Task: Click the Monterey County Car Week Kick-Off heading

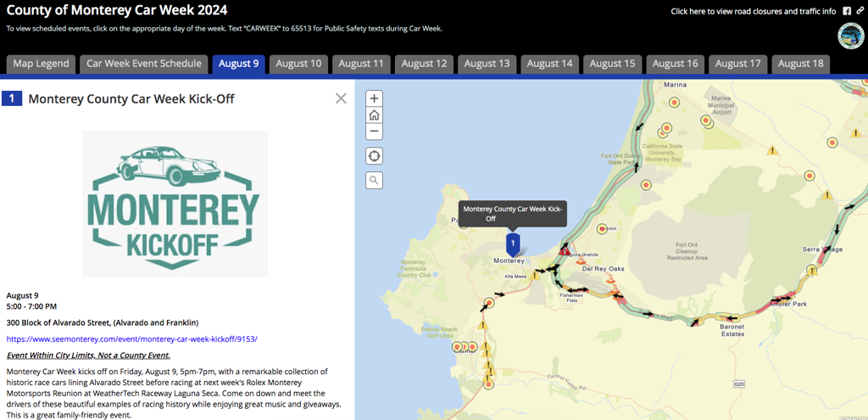Action: click(131, 99)
